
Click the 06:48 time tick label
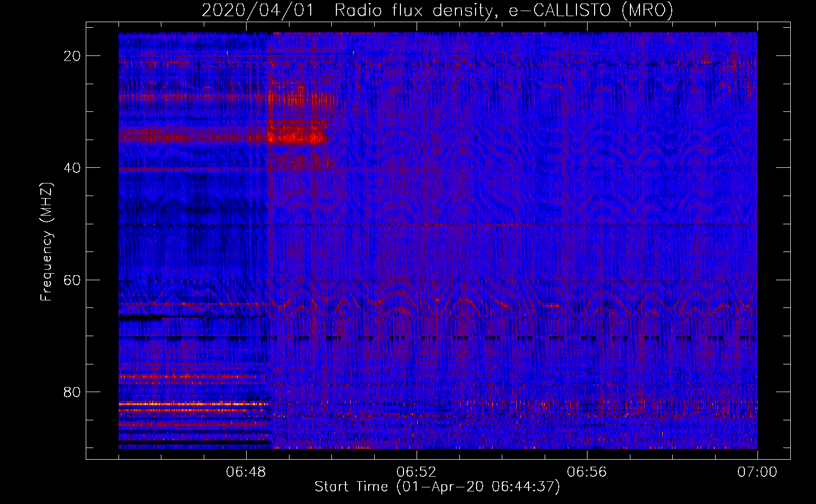[x=246, y=472]
